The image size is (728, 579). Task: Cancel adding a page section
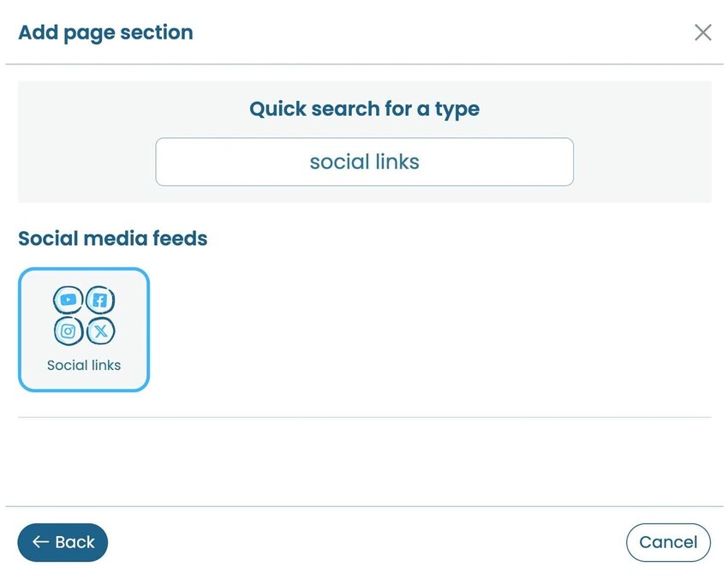coord(668,542)
